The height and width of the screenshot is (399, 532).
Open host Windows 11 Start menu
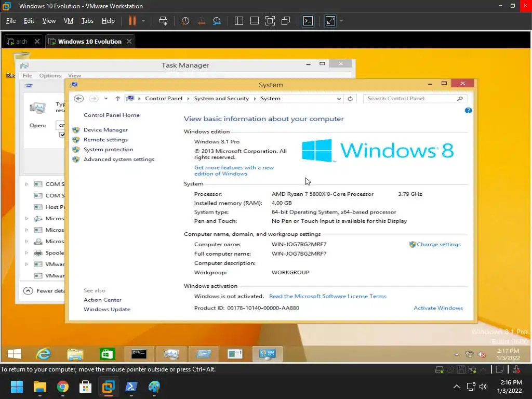click(17, 387)
